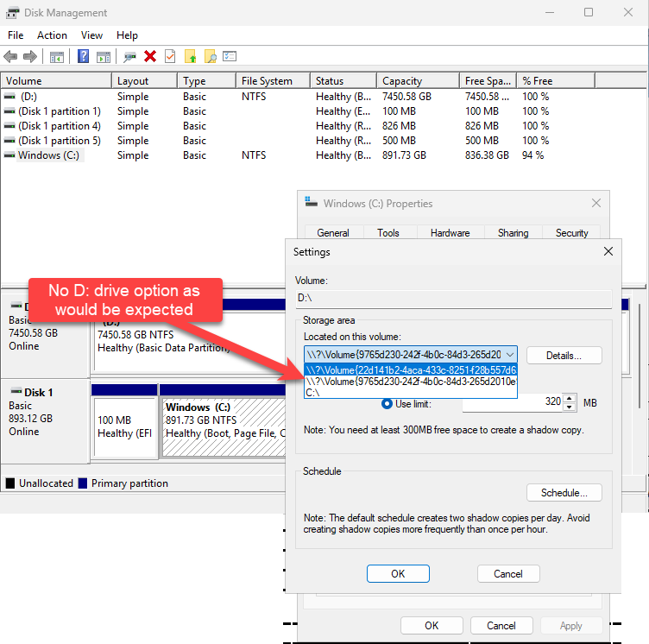Image resolution: width=649 pixels, height=644 pixels.
Task: Open the Help menu
Action: (127, 35)
